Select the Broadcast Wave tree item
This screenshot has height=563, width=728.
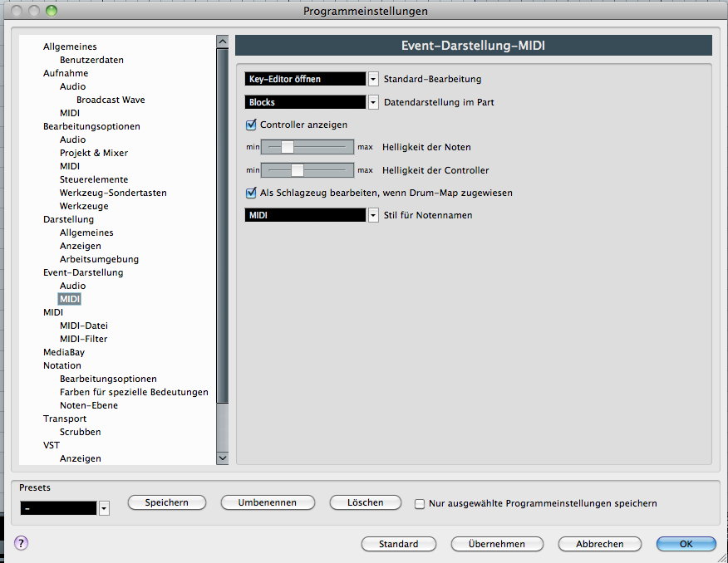[x=111, y=100]
